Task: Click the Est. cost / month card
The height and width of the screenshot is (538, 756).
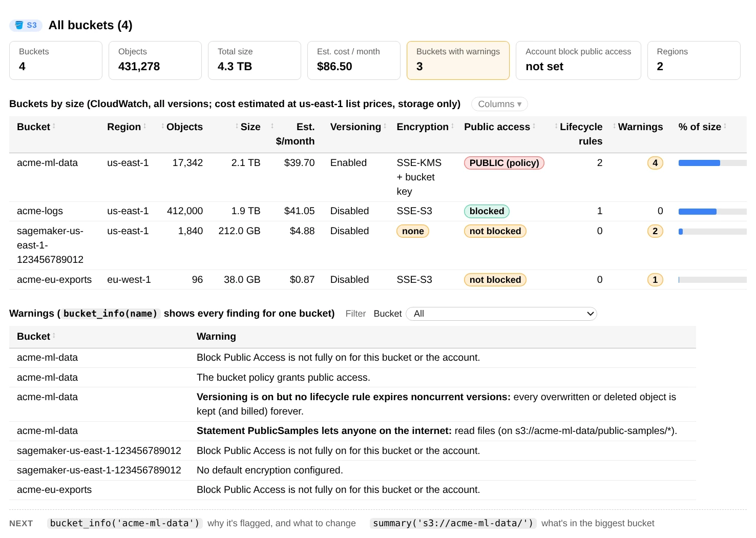Action: tap(353, 60)
